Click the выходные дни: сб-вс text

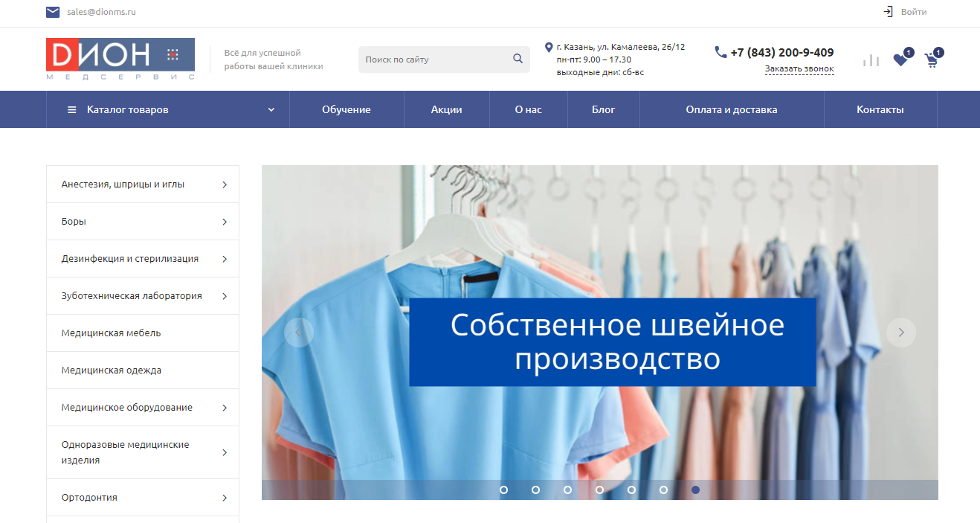point(600,72)
